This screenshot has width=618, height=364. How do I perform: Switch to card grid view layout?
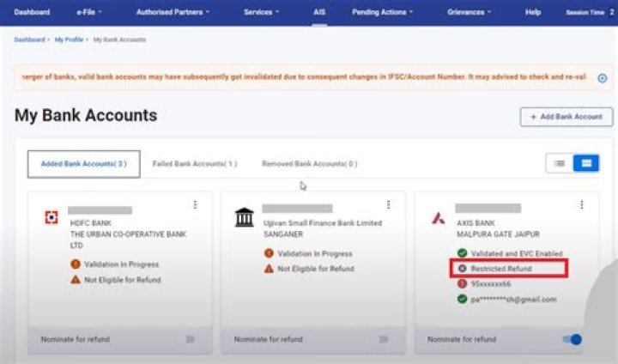click(586, 163)
